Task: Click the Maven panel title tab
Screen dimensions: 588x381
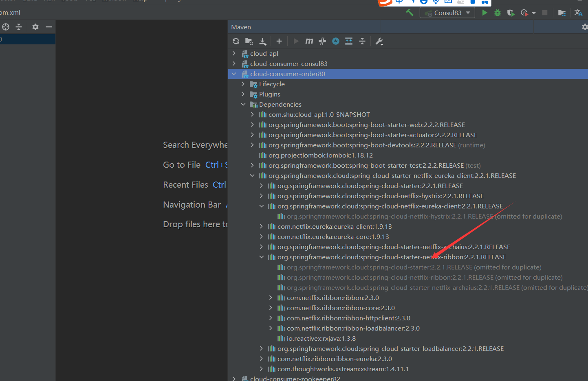Action: click(241, 27)
